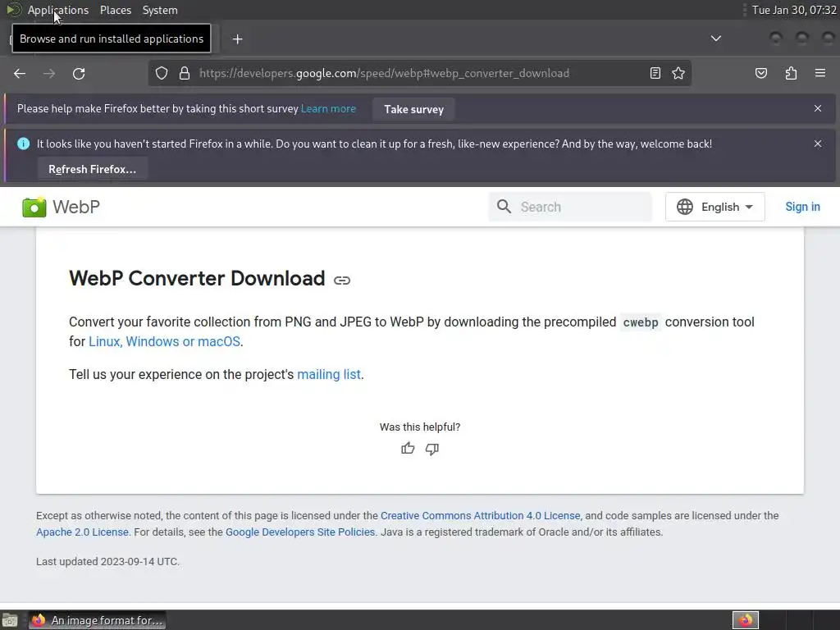
Task: Toggle reader view icon
Action: (x=655, y=73)
